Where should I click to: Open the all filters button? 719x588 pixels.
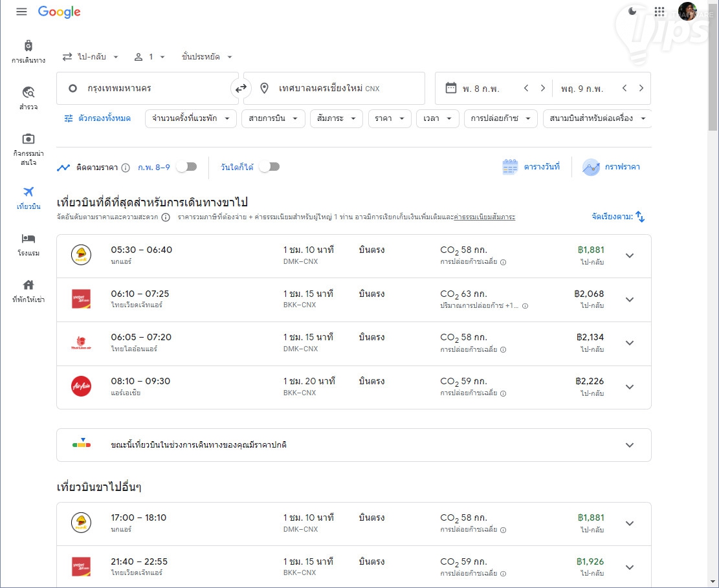tap(97, 118)
